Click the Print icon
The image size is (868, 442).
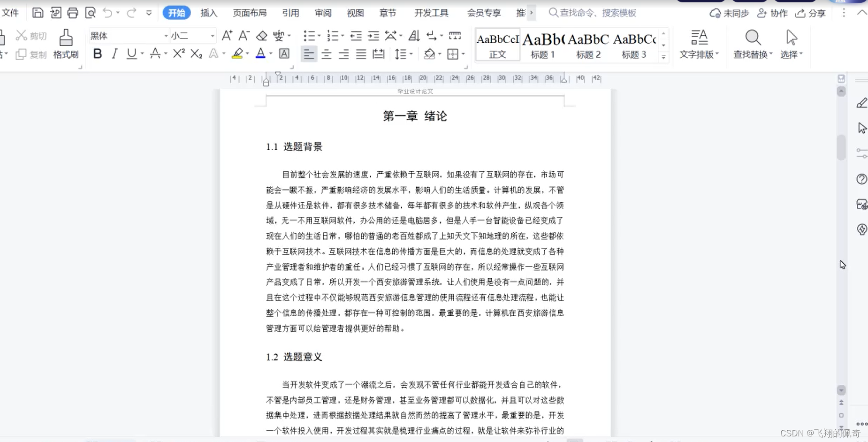[x=73, y=13]
